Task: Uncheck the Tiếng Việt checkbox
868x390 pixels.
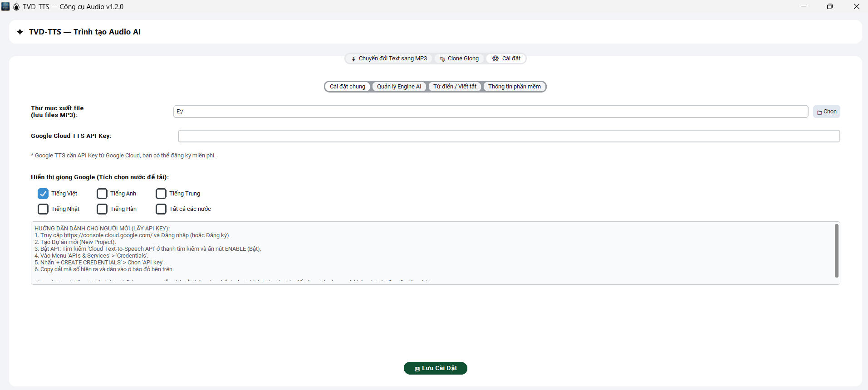Action: [43, 194]
